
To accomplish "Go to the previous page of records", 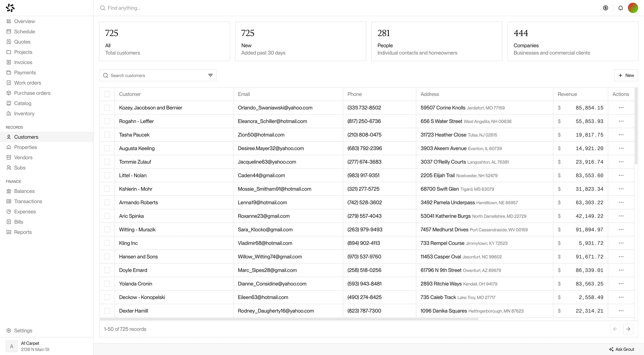I will coord(615,329).
